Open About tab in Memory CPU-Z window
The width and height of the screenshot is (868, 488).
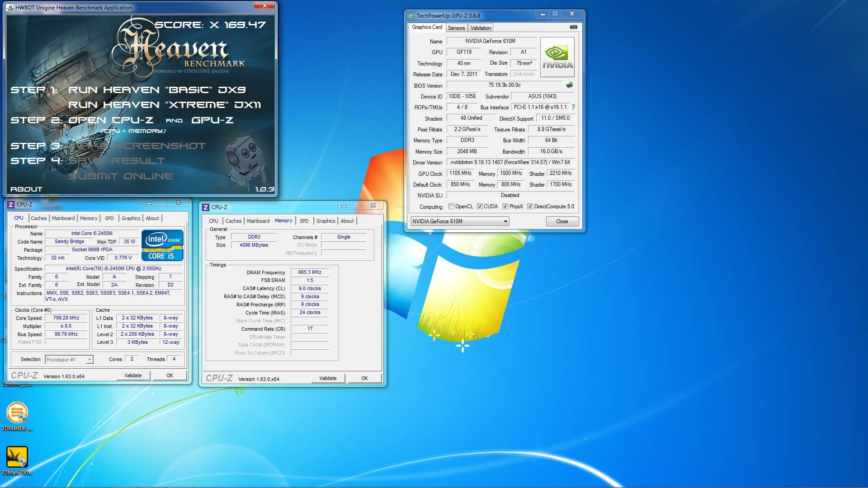tap(347, 221)
